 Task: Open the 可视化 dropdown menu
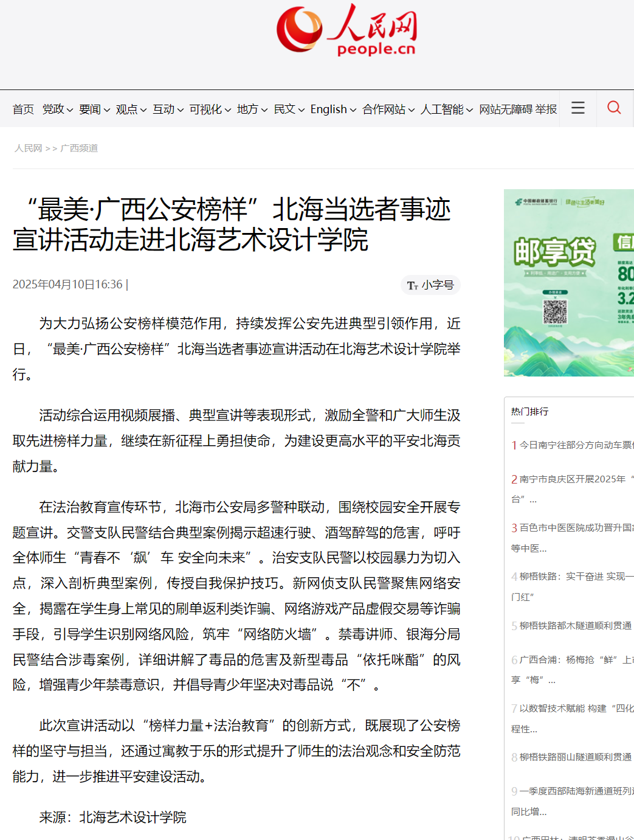pyautogui.click(x=210, y=109)
